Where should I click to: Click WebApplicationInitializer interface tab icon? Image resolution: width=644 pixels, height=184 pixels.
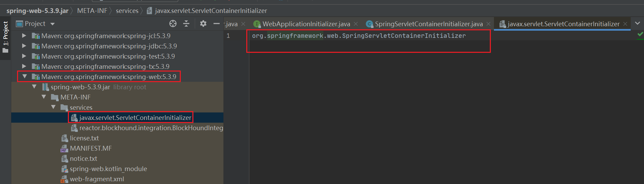pyautogui.click(x=257, y=24)
